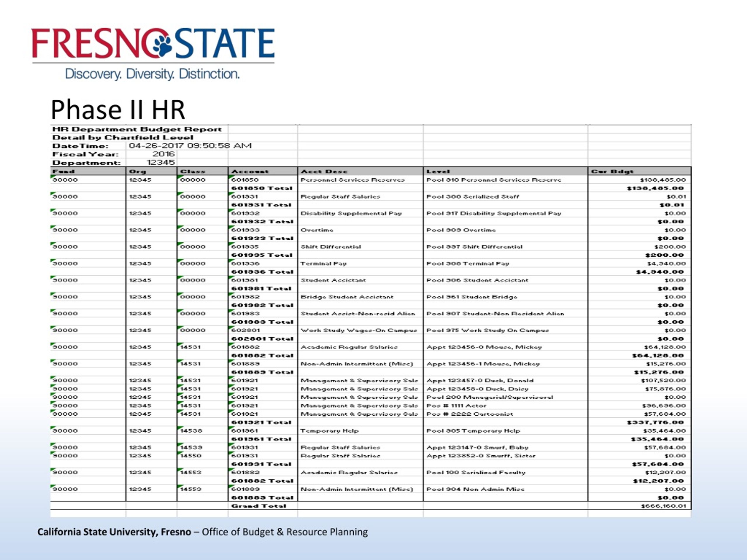This screenshot has height=560, width=747.
Task: Select 'Appt 123458-0 Duck, Daisy' cell
Action: click(x=506, y=389)
